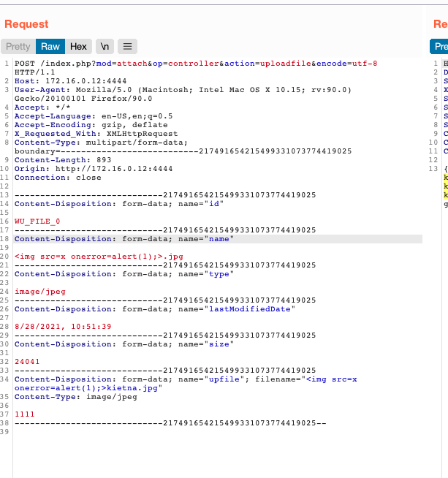Image resolution: width=448 pixels, height=478 pixels.
Task: Click the name="id" Content-Disposition line
Action: [119, 204]
